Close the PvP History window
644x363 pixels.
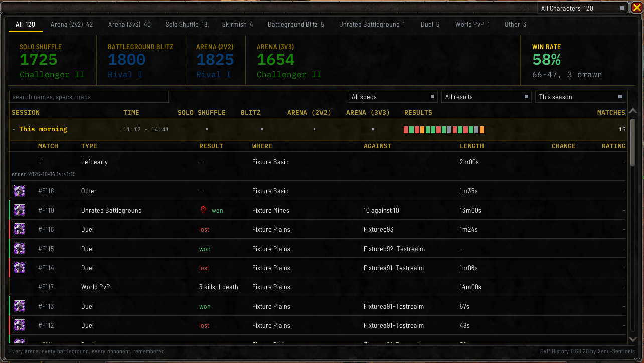pos(636,7)
